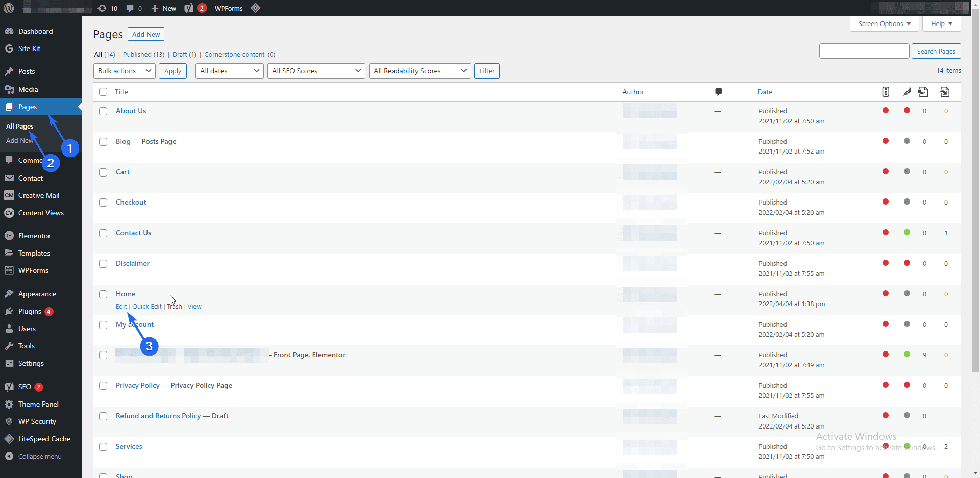Check the Contact Us page checkbox
The height and width of the screenshot is (478, 980).
(x=103, y=233)
